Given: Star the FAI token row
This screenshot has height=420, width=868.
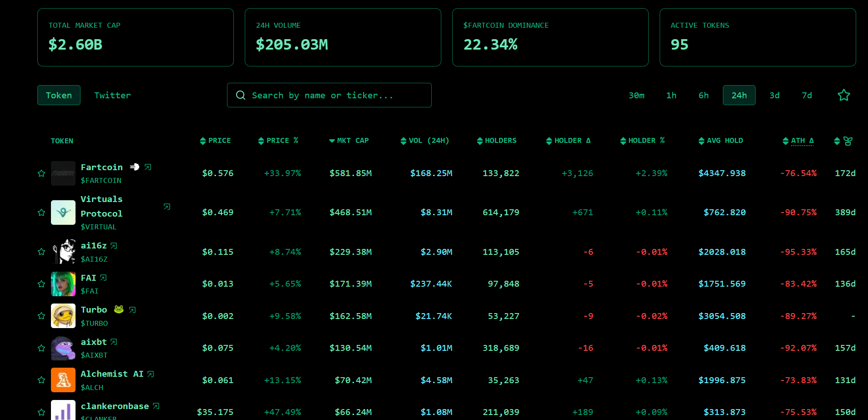Looking at the screenshot, I should pyautogui.click(x=41, y=284).
